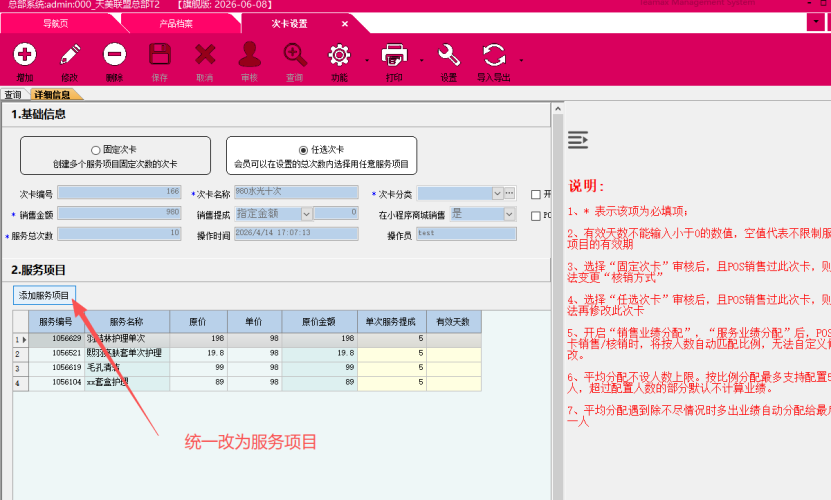Image resolution: width=831 pixels, height=500 pixels.
Task: Expand the arrow next to 导入导出
Action: [x=521, y=61]
